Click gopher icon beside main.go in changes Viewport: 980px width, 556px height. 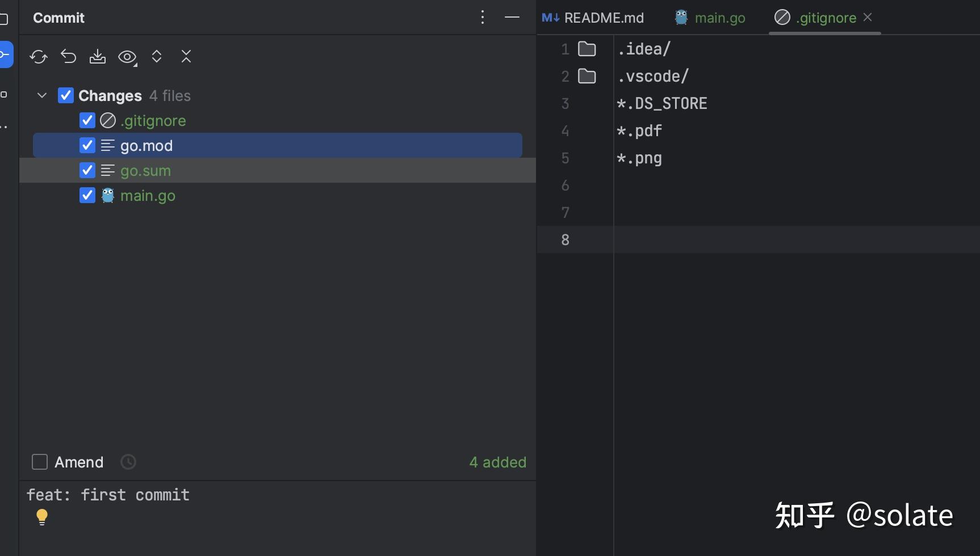click(108, 195)
